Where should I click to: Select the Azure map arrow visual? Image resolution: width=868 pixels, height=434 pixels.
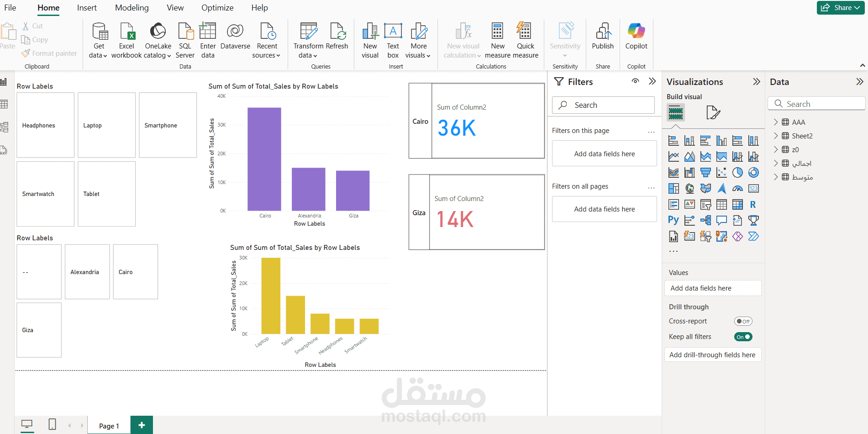[721, 189]
